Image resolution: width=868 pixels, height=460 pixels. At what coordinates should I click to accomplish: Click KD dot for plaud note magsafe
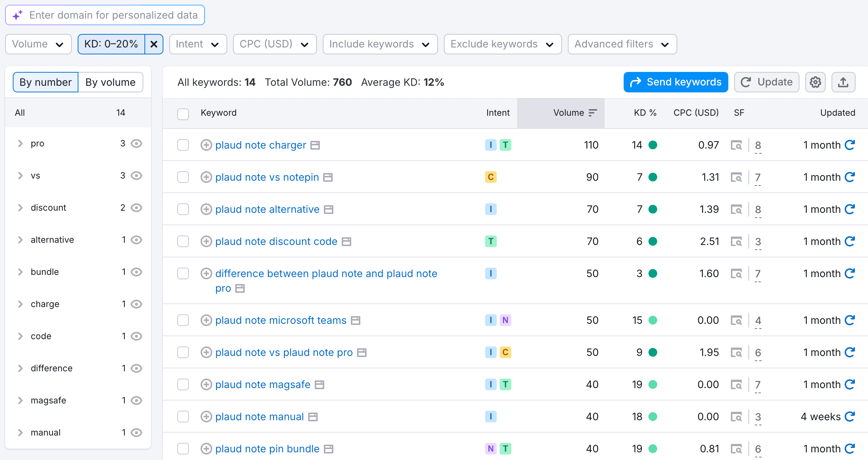point(653,384)
